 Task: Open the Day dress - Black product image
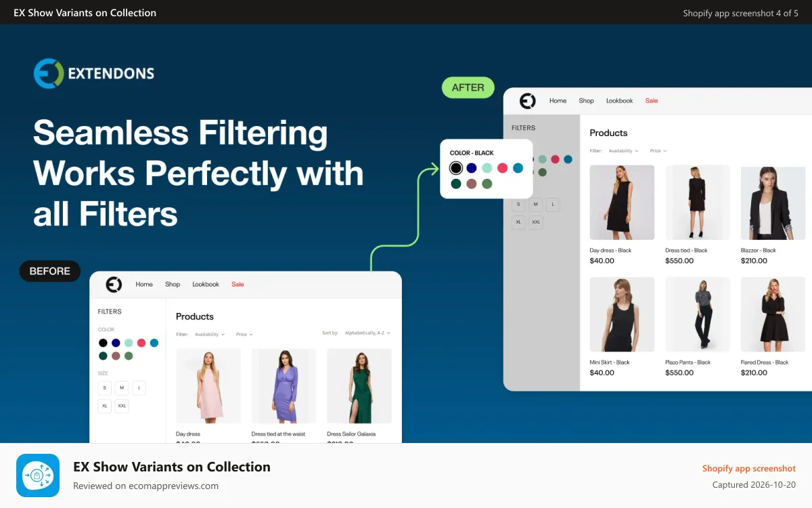click(x=622, y=203)
